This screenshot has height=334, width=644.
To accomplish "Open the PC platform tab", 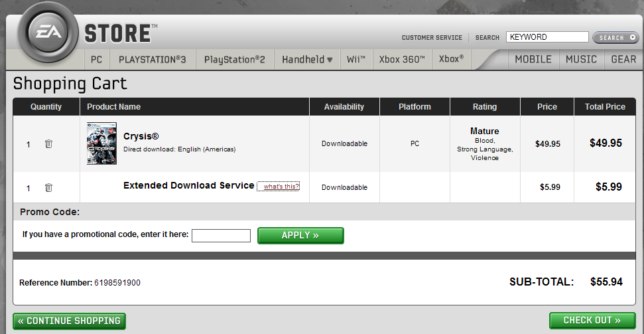I will 97,60.
